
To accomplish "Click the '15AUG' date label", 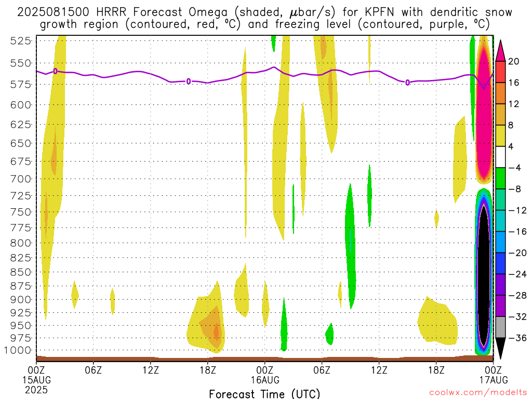I will point(37,379).
